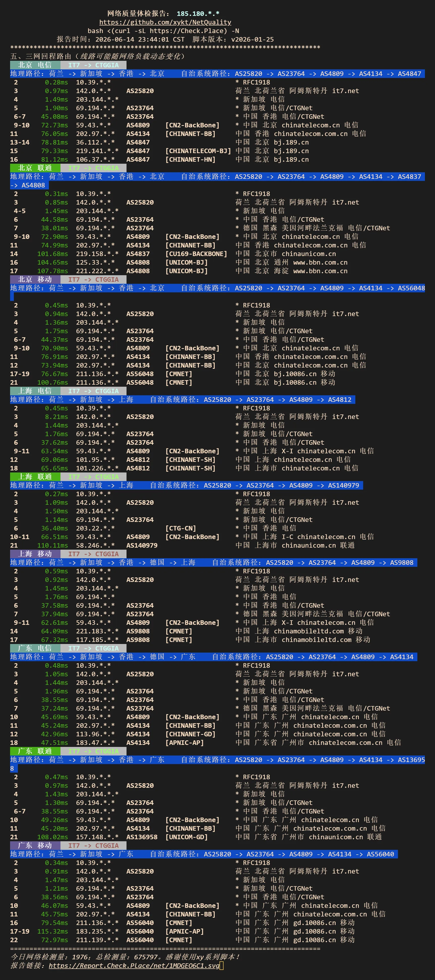
Task: Select the 广东 电信 section label
Action: pyautogui.click(x=35, y=648)
